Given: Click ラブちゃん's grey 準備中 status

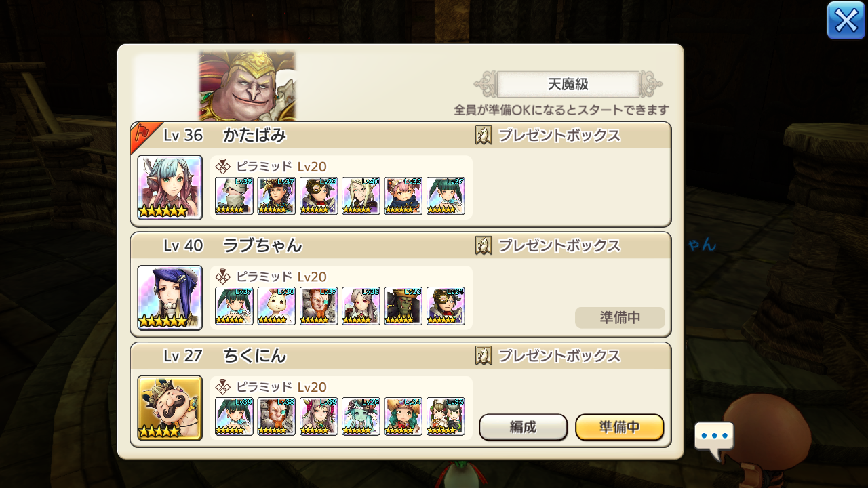Looking at the screenshot, I should coord(620,318).
